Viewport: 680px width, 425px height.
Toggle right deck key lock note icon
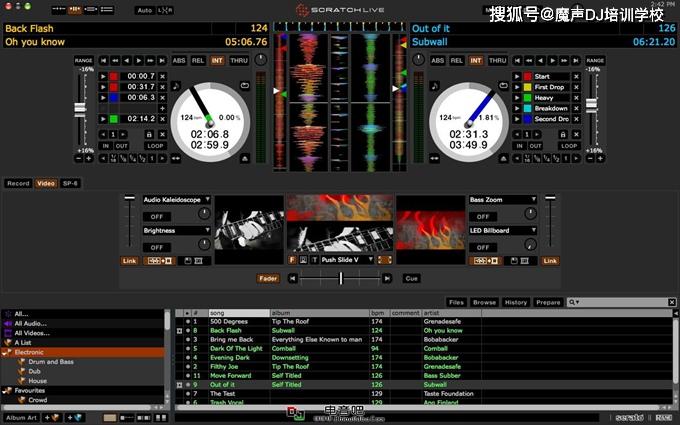pos(435,86)
